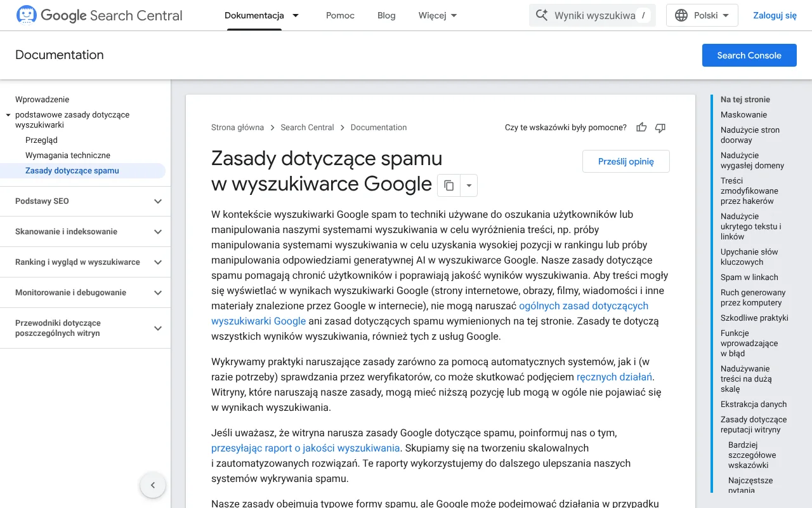The height and width of the screenshot is (508, 812).
Task: Select the Dokumentacja tab
Action: point(254,15)
